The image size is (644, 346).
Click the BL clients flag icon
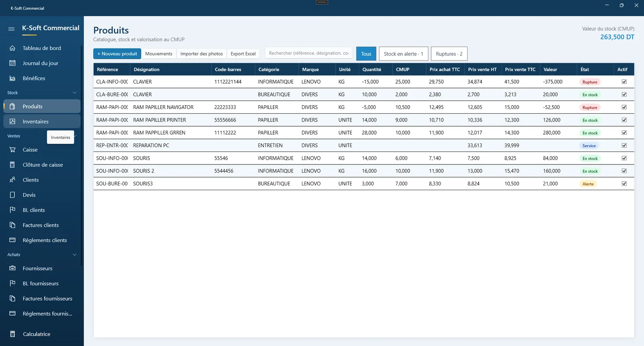click(12, 210)
